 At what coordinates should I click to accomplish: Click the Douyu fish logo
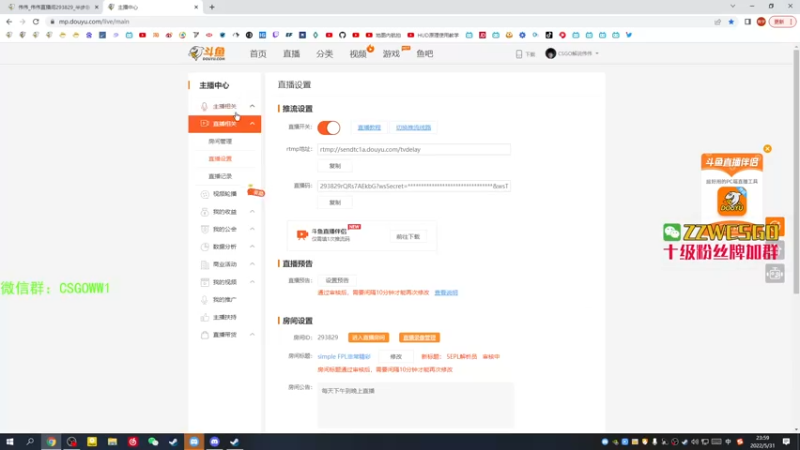[x=207, y=54]
